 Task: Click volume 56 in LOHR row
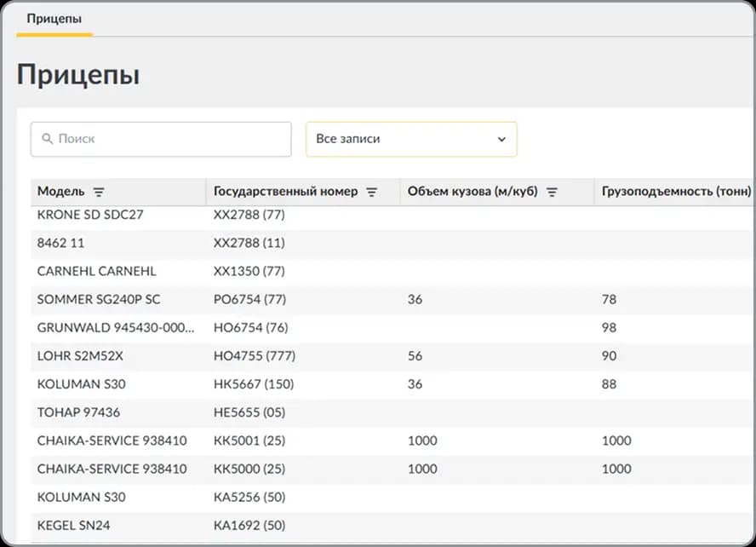[415, 356]
